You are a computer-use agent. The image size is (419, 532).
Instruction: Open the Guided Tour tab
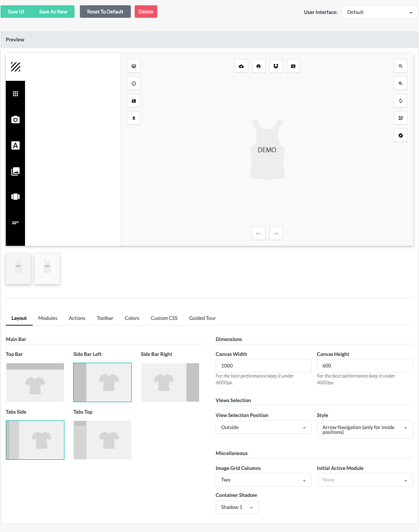pos(202,318)
